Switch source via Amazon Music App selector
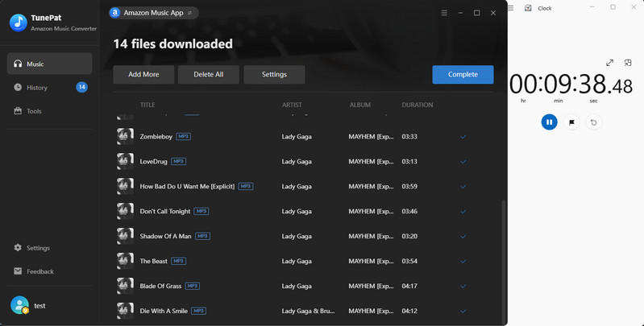644x326 pixels. (x=154, y=13)
